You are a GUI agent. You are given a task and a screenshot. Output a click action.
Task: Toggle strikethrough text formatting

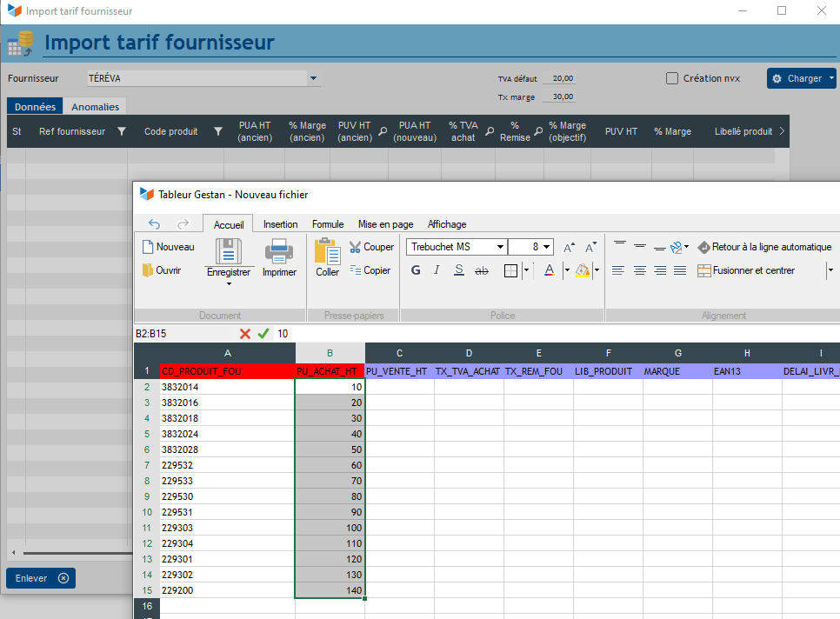pos(482,270)
